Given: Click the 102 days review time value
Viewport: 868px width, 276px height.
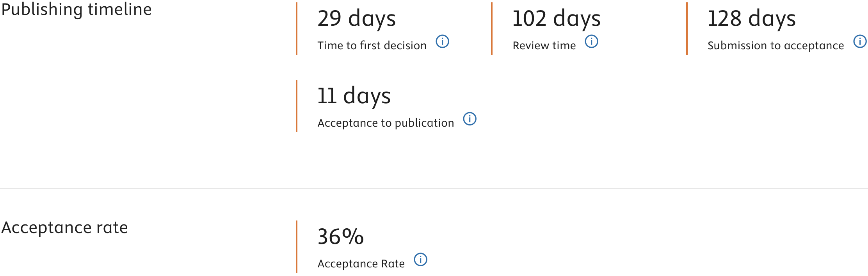Looking at the screenshot, I should tap(557, 19).
